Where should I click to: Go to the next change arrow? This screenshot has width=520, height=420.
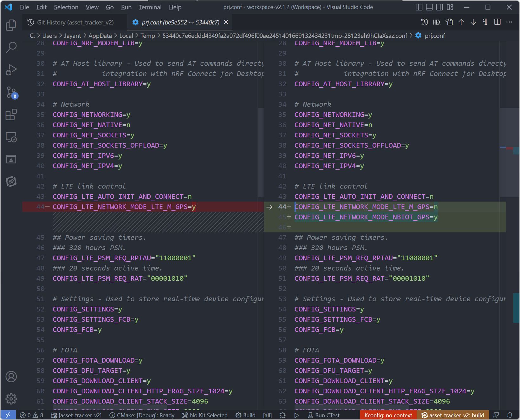(473, 22)
